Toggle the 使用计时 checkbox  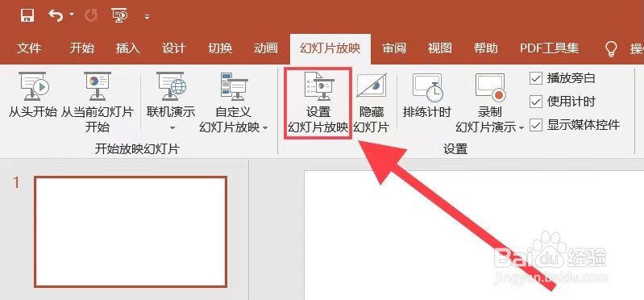coord(535,102)
